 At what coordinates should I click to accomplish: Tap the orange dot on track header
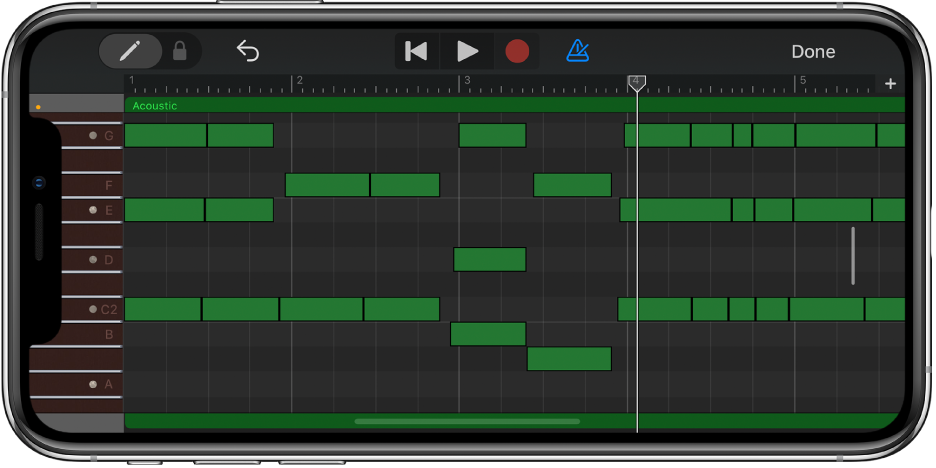click(38, 107)
